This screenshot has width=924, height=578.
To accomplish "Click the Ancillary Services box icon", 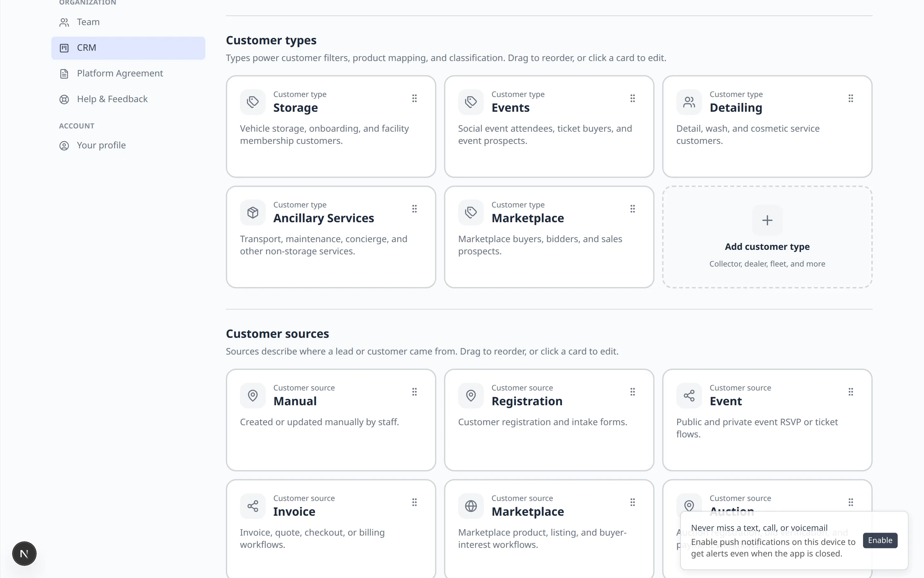I will 253,213.
